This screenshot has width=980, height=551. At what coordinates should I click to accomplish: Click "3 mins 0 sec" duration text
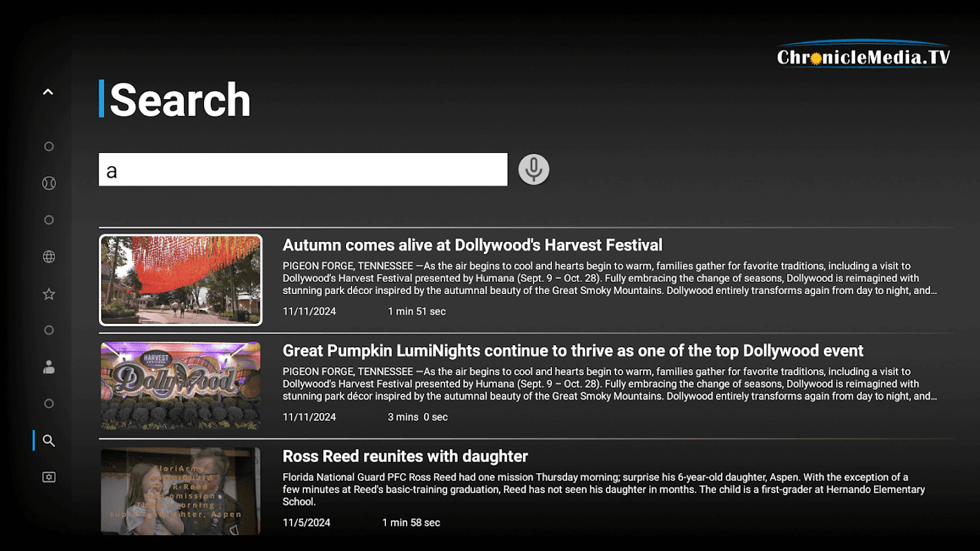418,417
